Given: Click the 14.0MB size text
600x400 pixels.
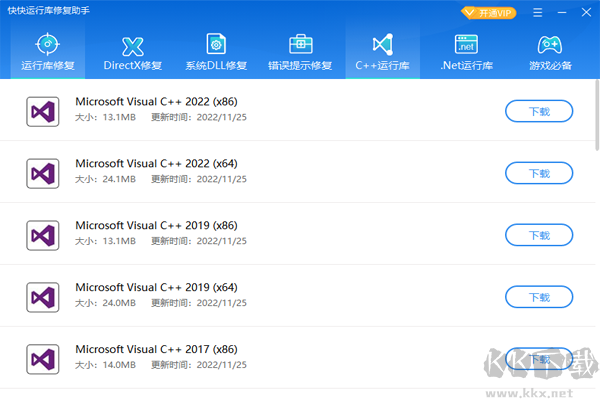Looking at the screenshot, I should click(119, 365).
